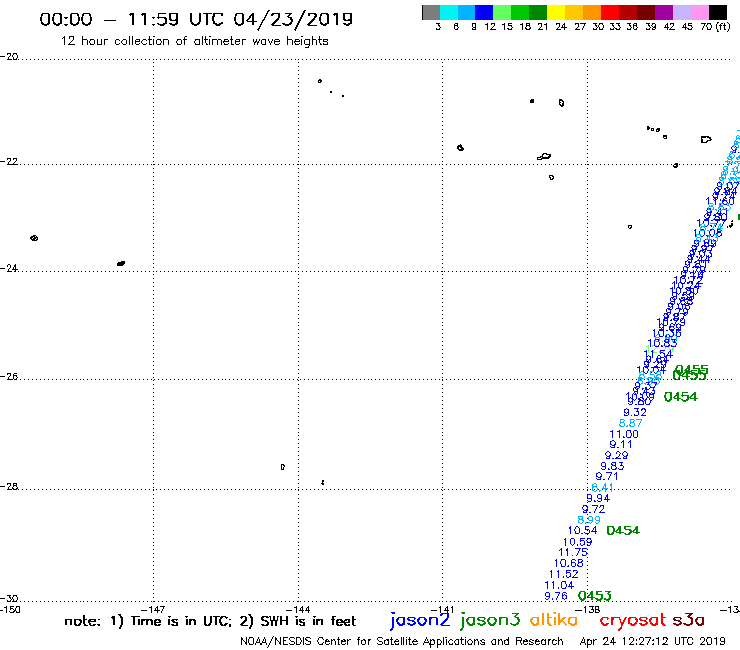The width and height of the screenshot is (740, 650).
Task: Click the title '00:00 – 11:59 UTC 04/23/2019'
Action: [x=196, y=19]
